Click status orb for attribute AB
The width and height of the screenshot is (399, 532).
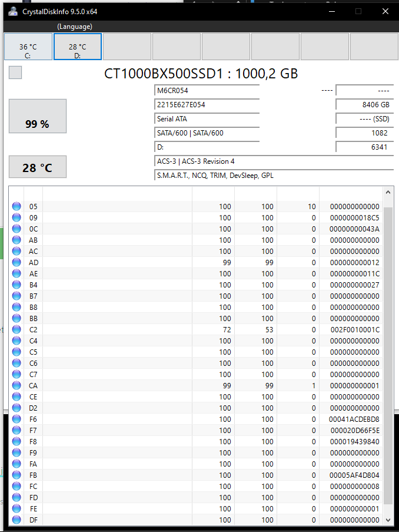[x=16, y=240]
